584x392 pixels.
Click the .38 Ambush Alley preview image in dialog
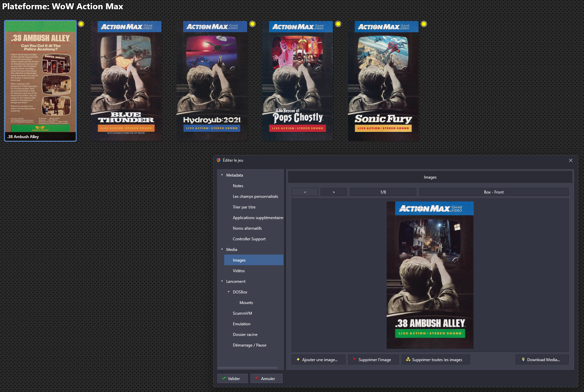tap(430, 275)
